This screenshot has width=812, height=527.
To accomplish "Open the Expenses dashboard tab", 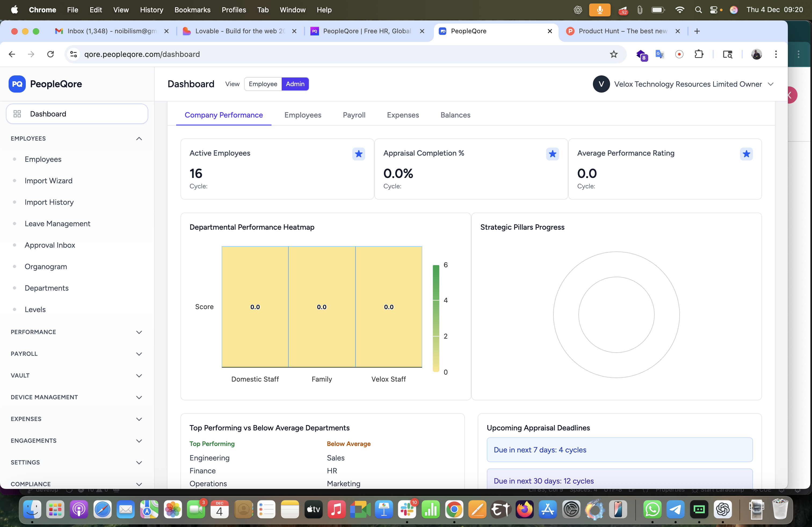I will tap(403, 115).
